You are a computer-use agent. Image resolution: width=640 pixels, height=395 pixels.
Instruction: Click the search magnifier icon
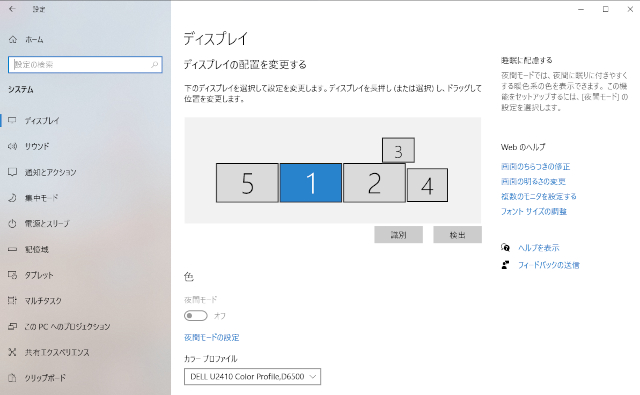click(x=154, y=64)
